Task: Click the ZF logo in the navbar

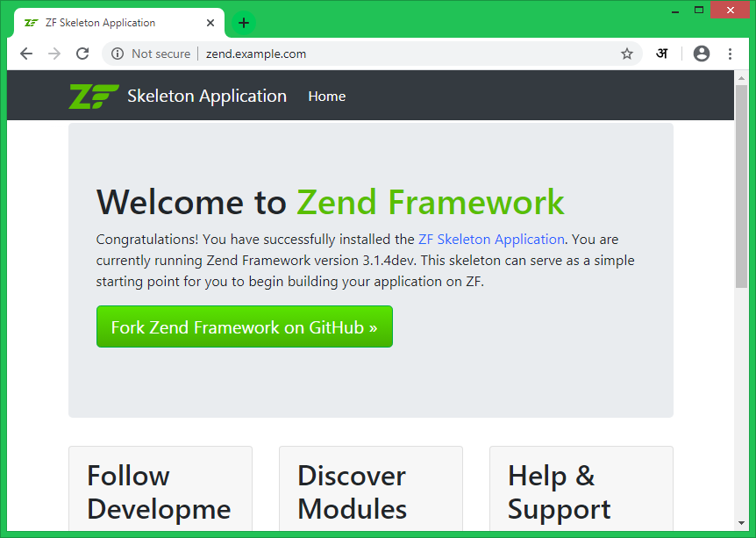Action: point(94,96)
